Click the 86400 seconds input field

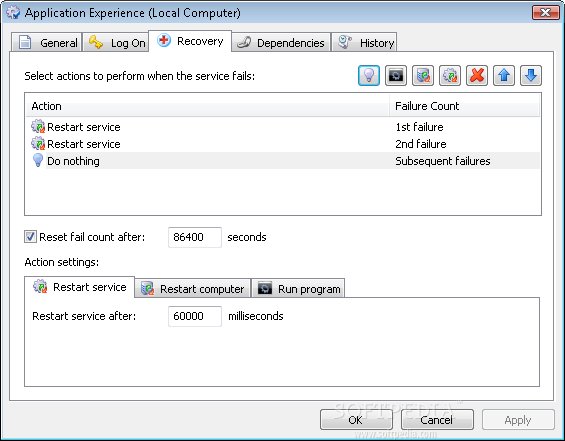195,237
